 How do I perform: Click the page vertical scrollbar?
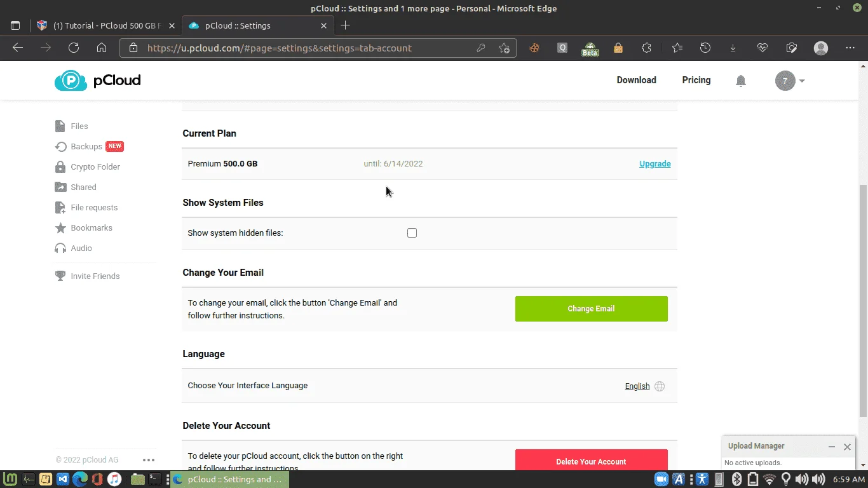click(862, 300)
